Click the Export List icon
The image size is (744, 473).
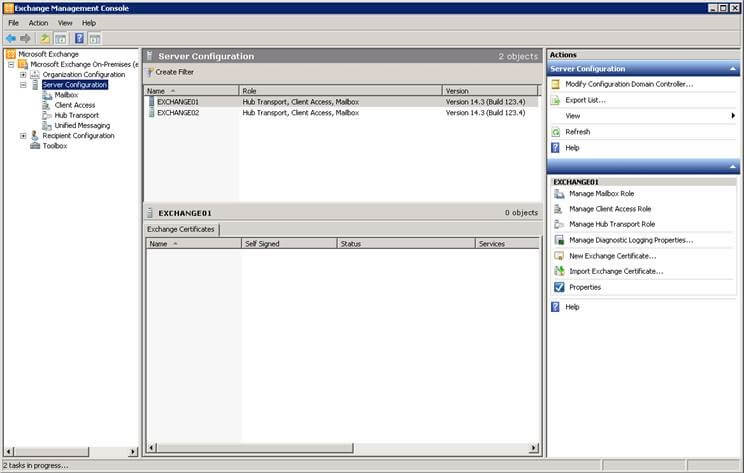[556, 100]
